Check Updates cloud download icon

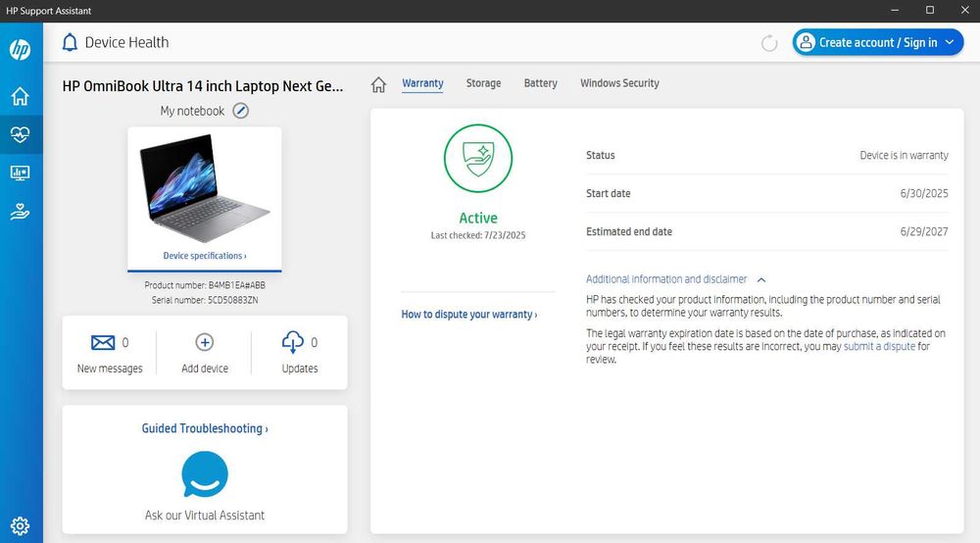click(x=292, y=342)
